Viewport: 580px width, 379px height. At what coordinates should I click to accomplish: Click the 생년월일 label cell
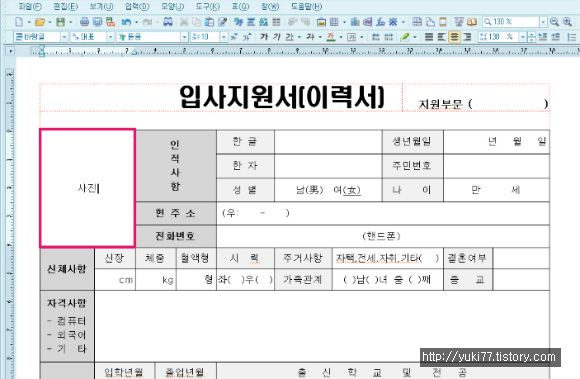pyautogui.click(x=412, y=142)
